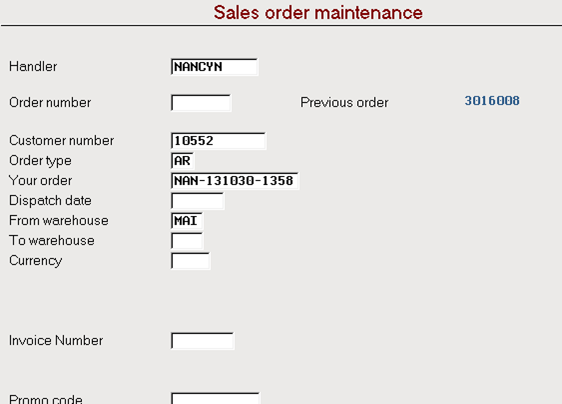The height and width of the screenshot is (404, 562).
Task: Focus the empty Order number input box
Action: pos(201,103)
